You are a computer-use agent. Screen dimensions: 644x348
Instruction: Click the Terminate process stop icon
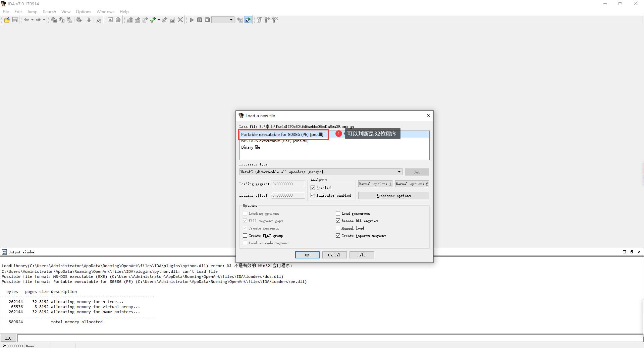[x=207, y=20]
